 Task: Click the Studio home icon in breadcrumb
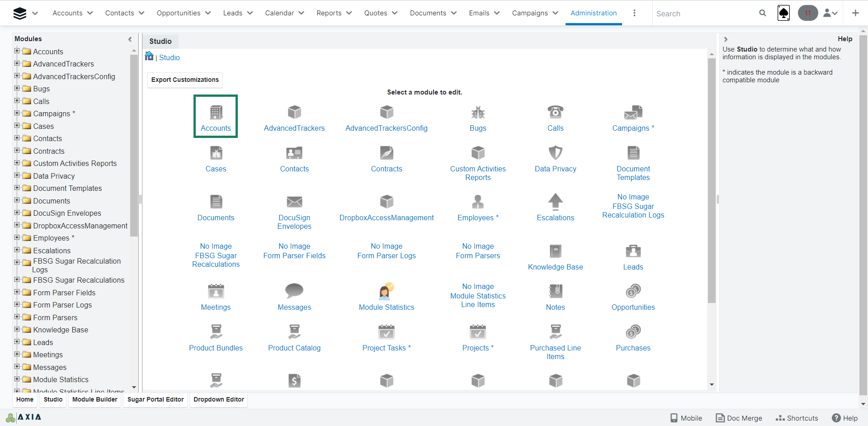149,56
